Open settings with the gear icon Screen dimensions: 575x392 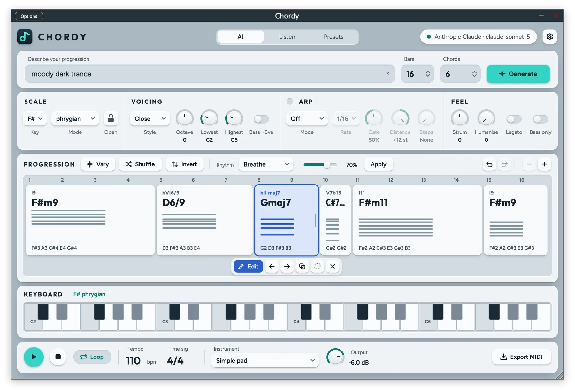[549, 37]
